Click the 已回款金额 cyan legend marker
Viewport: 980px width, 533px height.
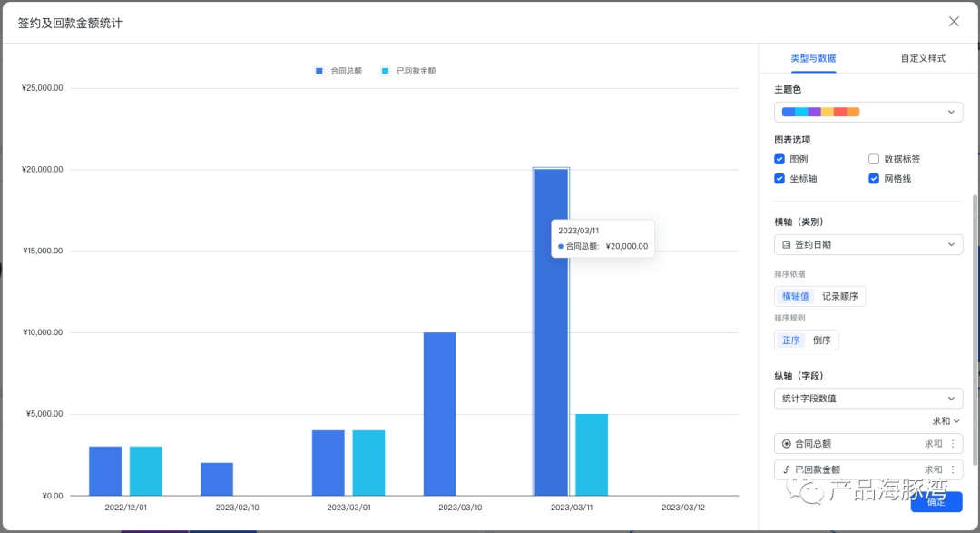point(386,71)
